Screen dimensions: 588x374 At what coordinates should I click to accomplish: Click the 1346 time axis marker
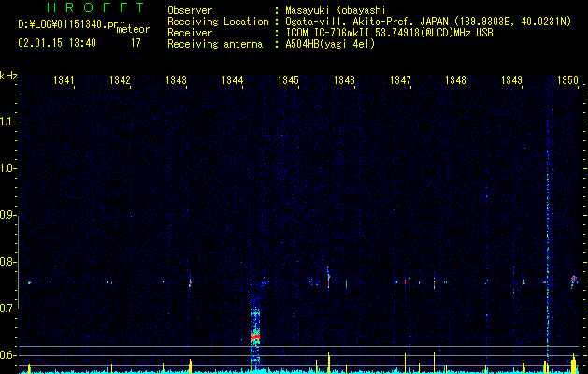pos(344,80)
